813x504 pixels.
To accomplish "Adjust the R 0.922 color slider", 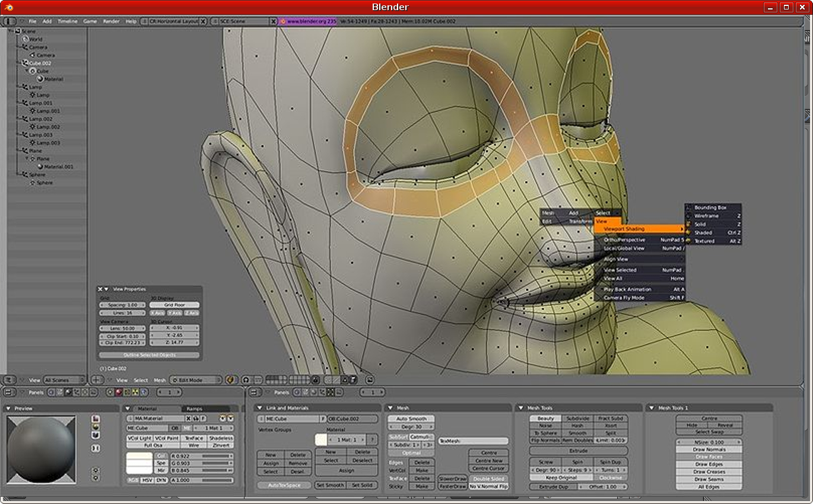I will (201, 455).
